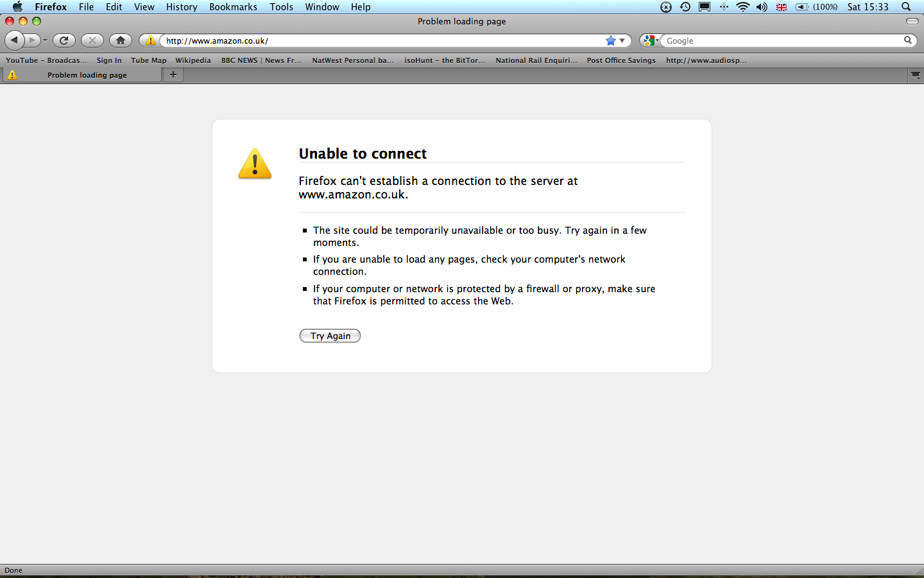Choose a search engine via the Google icon
The height and width of the screenshot is (578, 924).
650,40
